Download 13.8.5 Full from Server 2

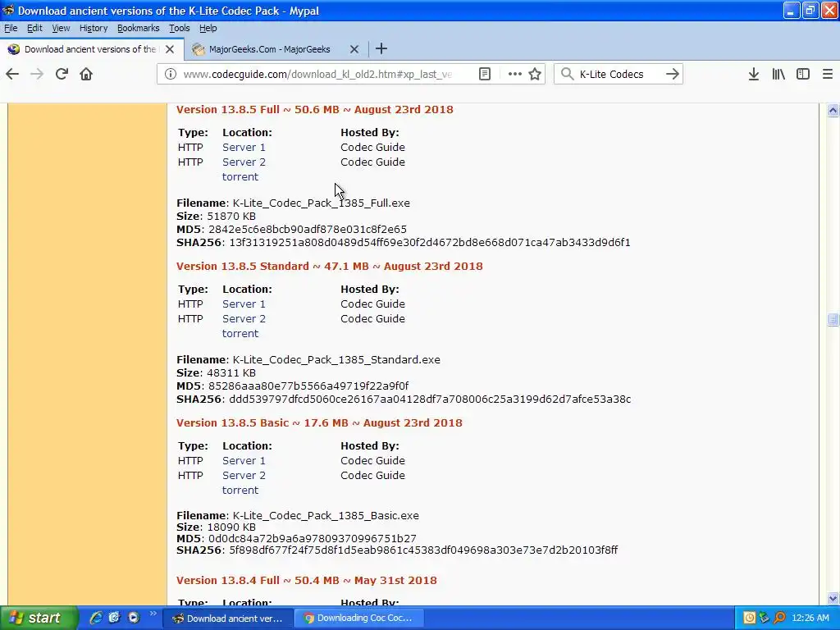(x=244, y=162)
